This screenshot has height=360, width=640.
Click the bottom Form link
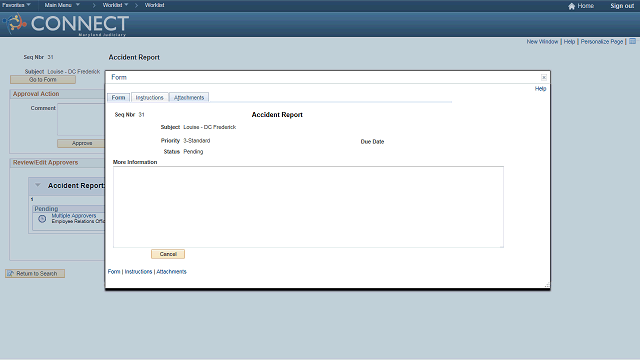click(x=114, y=271)
